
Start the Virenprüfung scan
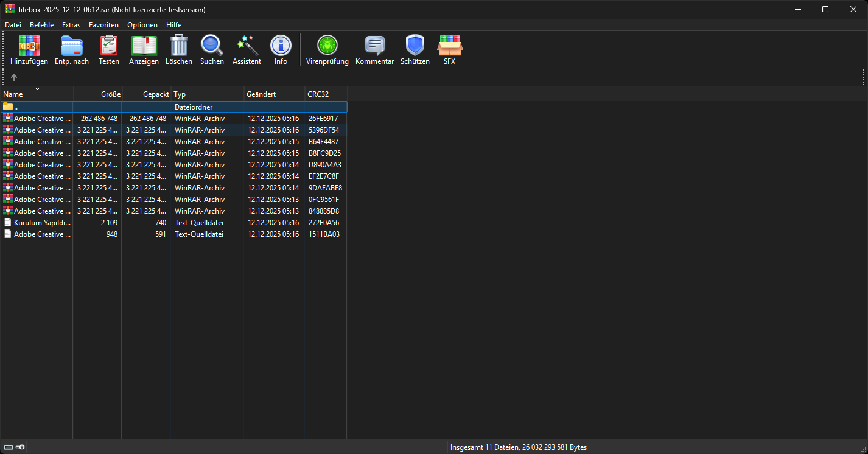tap(327, 50)
